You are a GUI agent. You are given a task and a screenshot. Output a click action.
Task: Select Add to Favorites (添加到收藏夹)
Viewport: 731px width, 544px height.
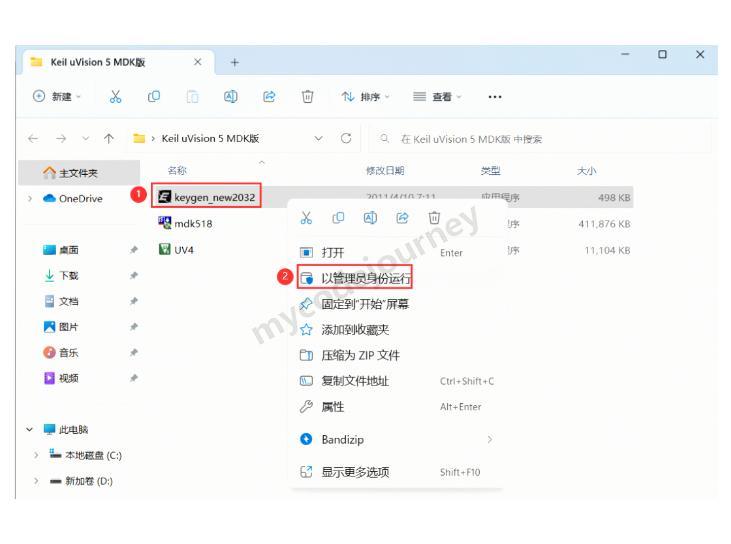click(x=396, y=330)
